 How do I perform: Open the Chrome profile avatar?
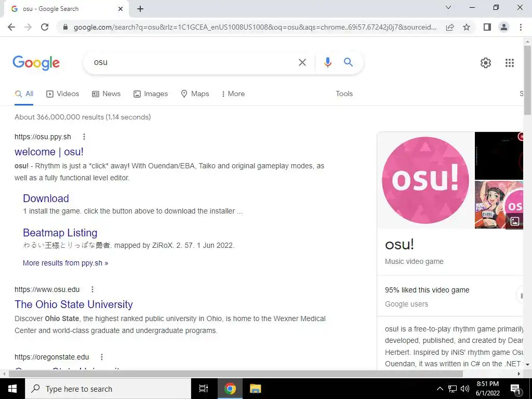point(504,27)
